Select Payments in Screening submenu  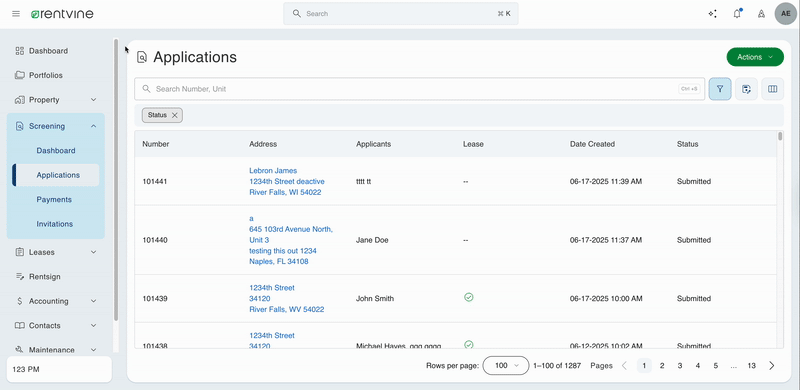pyautogui.click(x=54, y=200)
